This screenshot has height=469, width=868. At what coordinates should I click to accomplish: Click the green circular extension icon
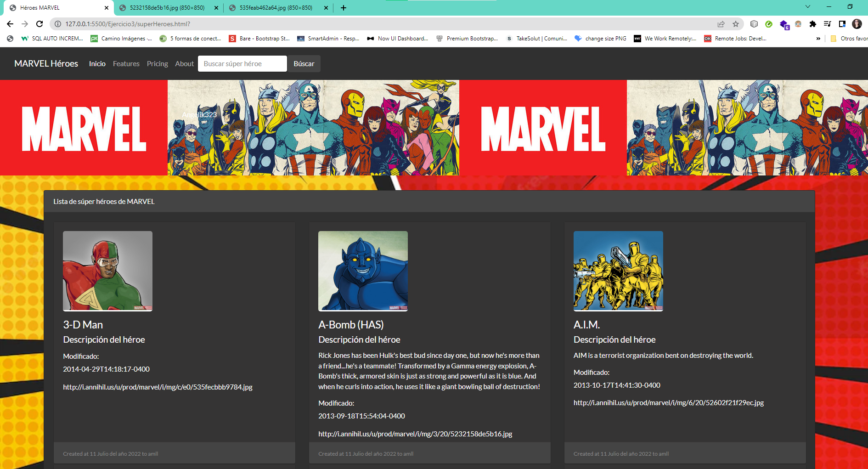tap(769, 24)
